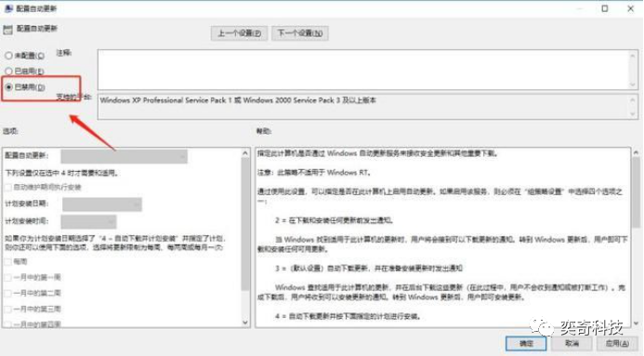Open the 计划安装日期 dropdown
This screenshot has width=644, height=356.
pyautogui.click(x=102, y=204)
